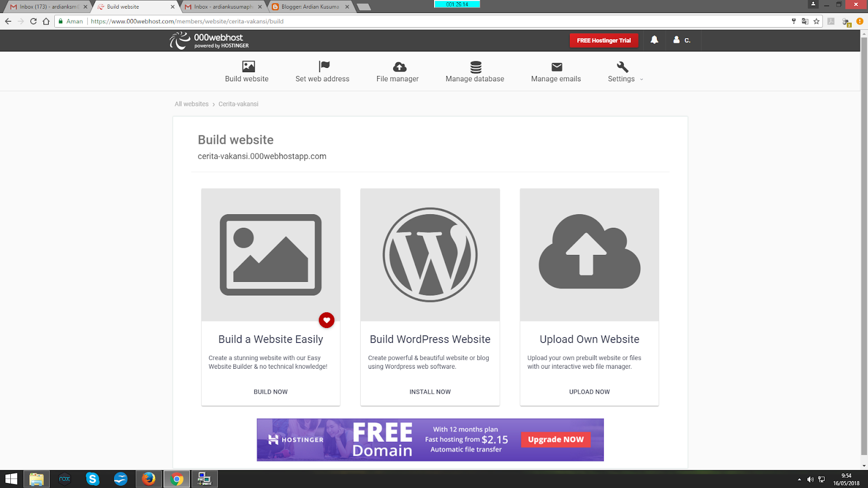Image resolution: width=868 pixels, height=488 pixels.
Task: Click the network icon in system tray
Action: point(821,479)
